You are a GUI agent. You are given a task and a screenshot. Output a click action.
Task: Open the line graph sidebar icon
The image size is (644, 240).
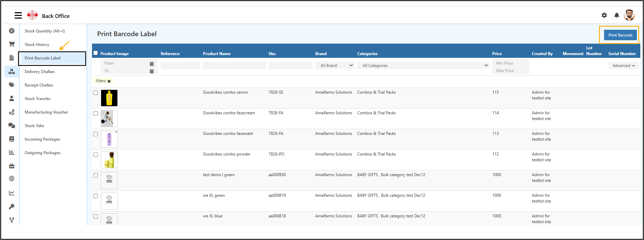tap(12, 193)
